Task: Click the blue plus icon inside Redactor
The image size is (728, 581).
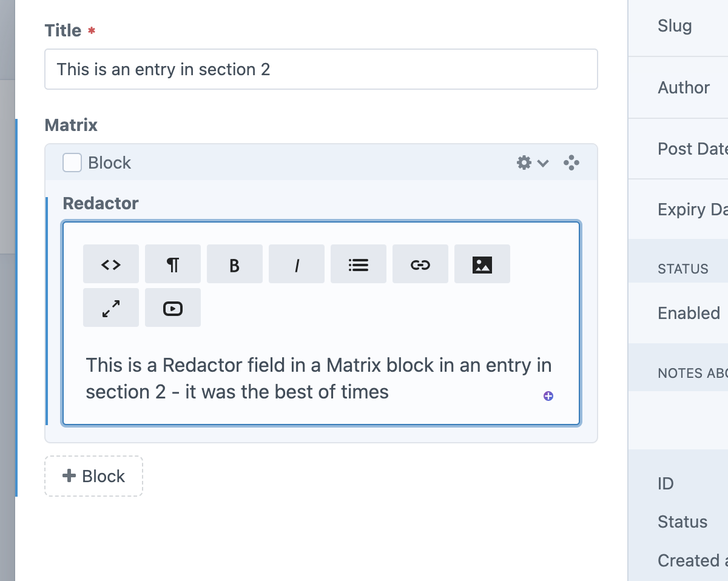Action: point(548,395)
